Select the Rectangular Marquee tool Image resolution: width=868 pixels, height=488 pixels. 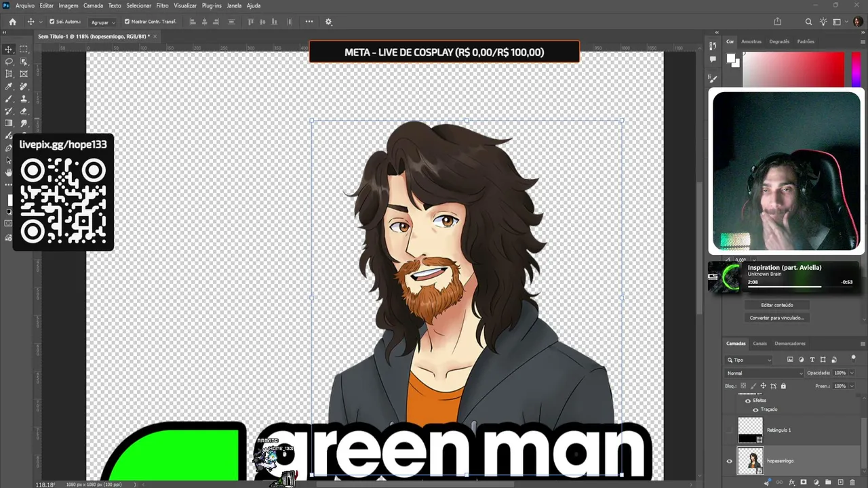tap(24, 49)
